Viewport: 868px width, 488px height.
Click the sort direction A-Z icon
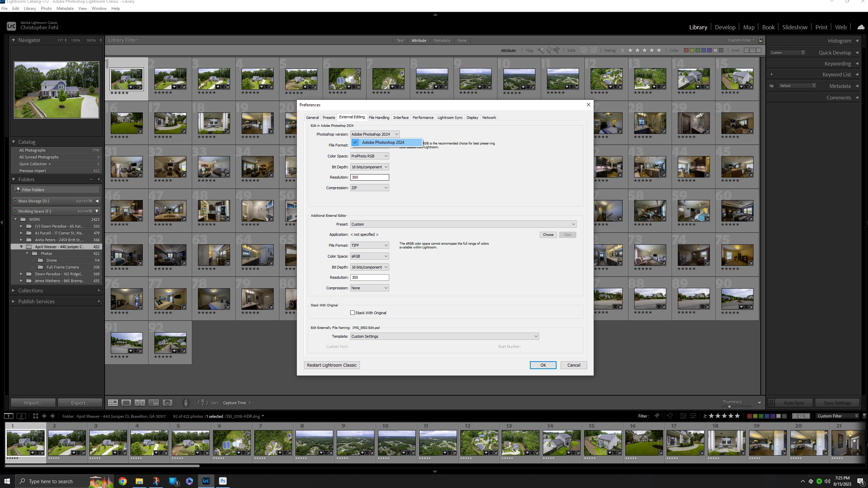[202, 402]
